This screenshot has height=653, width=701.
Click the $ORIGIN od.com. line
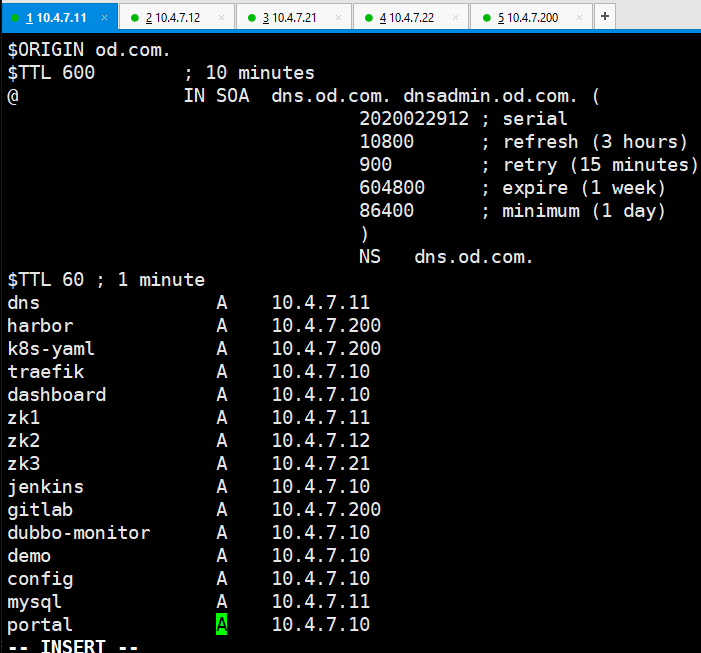point(88,50)
